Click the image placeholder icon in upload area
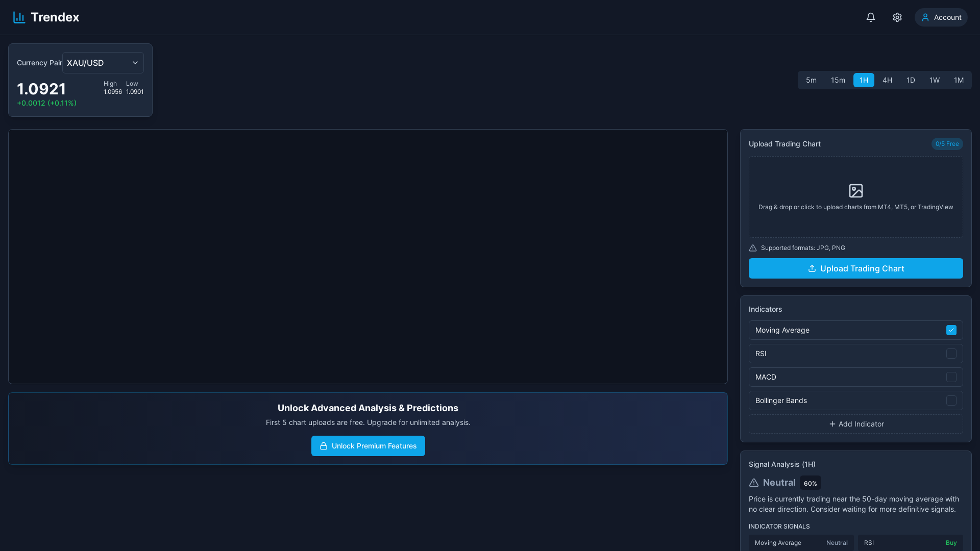 [x=855, y=190]
